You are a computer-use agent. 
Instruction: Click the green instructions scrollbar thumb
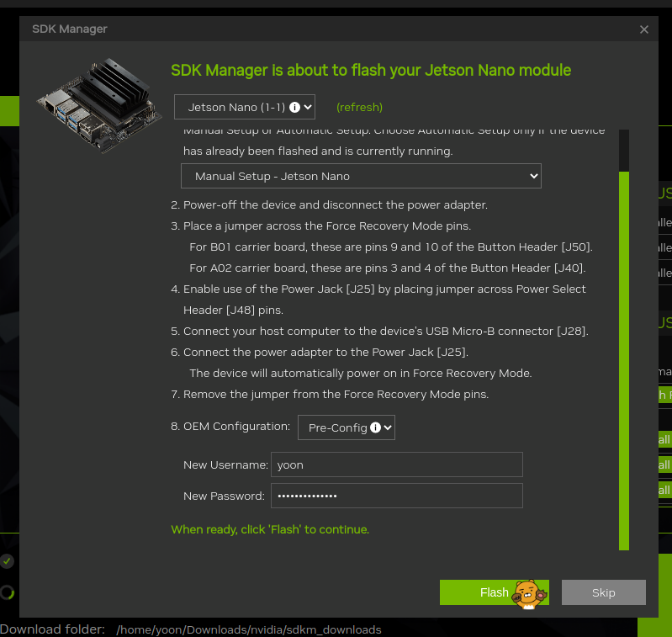[624, 360]
